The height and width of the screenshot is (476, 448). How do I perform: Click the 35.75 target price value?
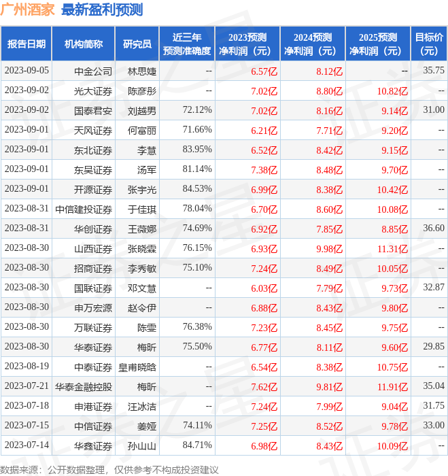click(434, 71)
